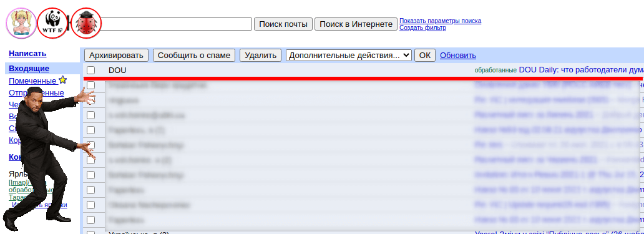Click the yellow star next to Помеченные
This screenshot has height=234, width=644.
[62, 80]
